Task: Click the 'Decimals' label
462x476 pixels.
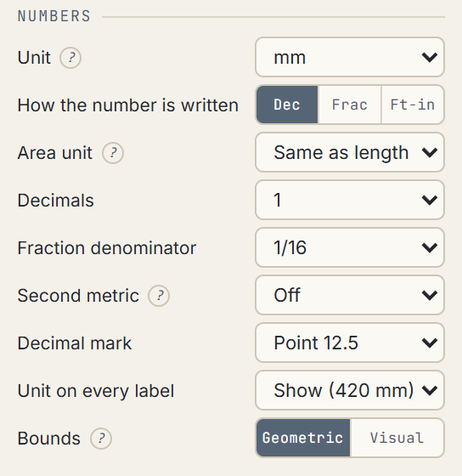Action: click(56, 201)
